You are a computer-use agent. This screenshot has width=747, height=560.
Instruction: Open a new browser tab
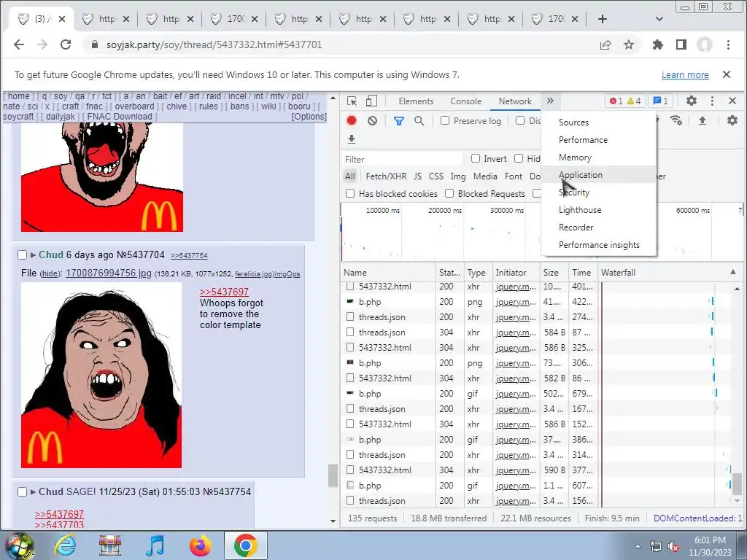tap(602, 19)
